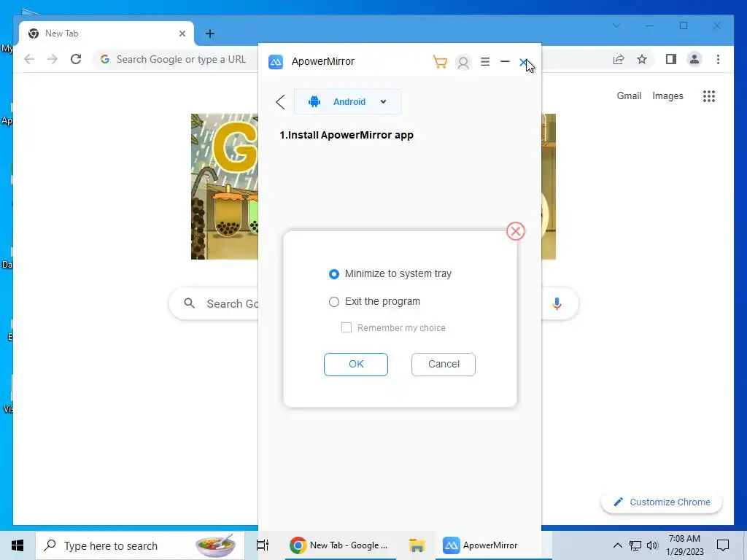This screenshot has height=560, width=747.
Task: Open the Google apps grid
Action: coord(709,96)
